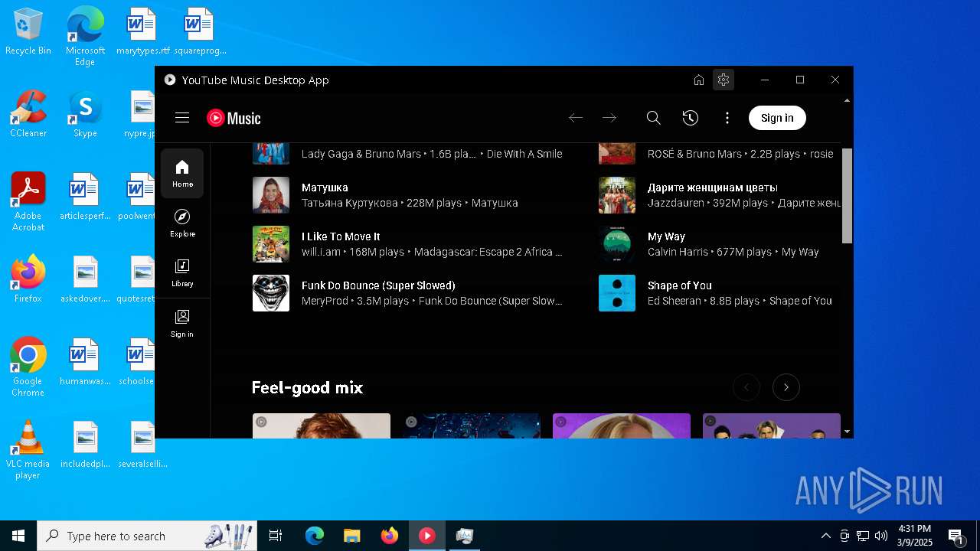Open CCleaner desktop shortcut

[28, 114]
